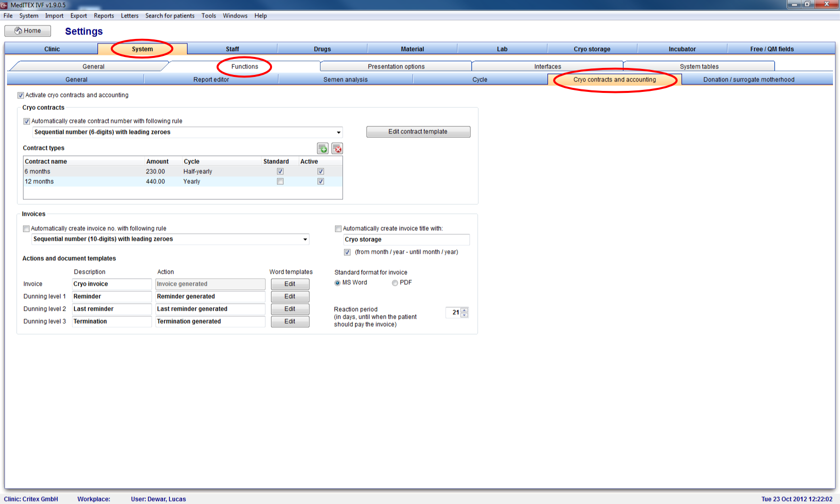Select the Interfaces tab

click(x=547, y=66)
